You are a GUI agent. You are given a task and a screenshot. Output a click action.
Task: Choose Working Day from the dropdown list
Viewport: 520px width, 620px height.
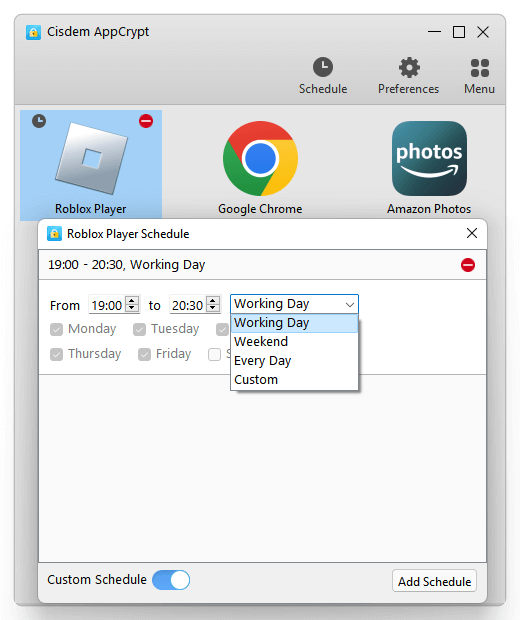pyautogui.click(x=294, y=323)
